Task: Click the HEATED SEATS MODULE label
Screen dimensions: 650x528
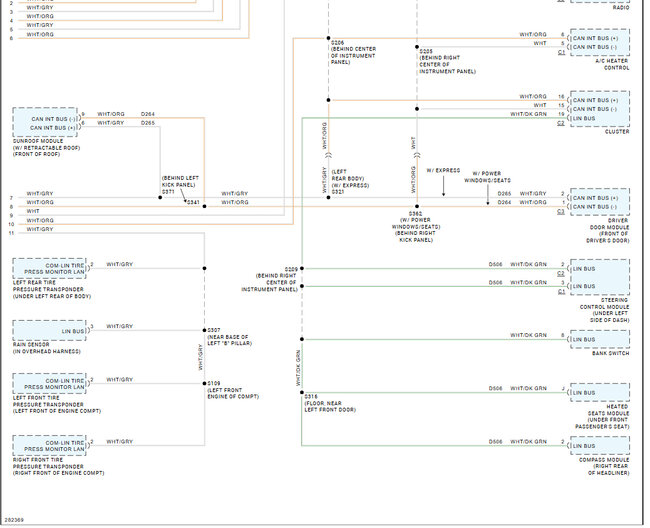Action: [x=608, y=410]
